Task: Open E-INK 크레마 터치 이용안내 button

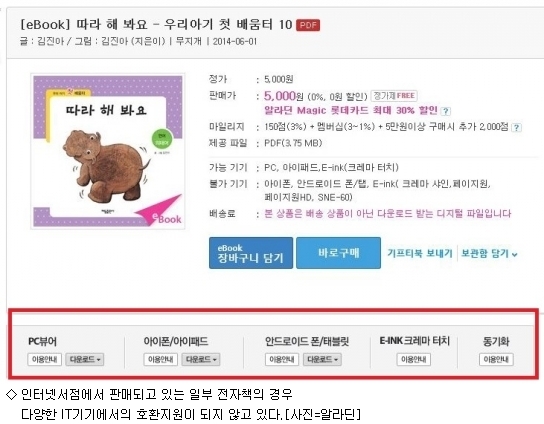Action: (414, 359)
